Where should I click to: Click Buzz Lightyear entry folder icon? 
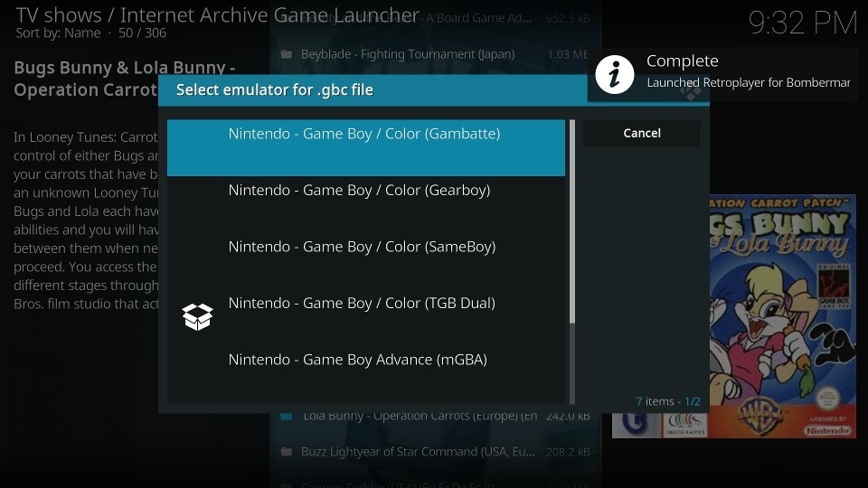point(287,452)
